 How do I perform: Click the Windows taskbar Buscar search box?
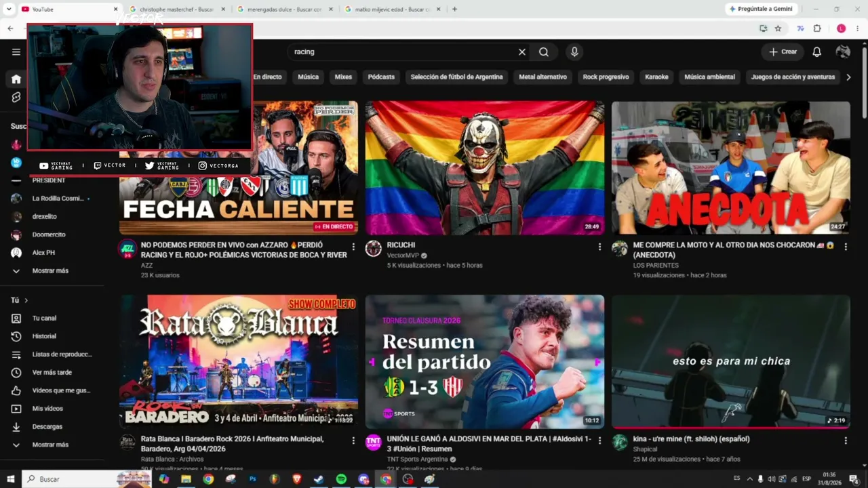pos(86,479)
